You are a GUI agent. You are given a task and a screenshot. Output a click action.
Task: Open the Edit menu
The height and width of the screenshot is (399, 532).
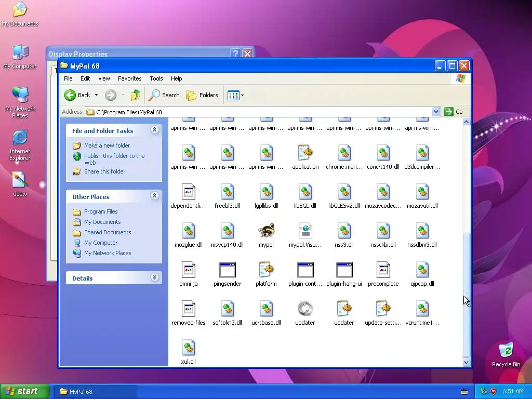(x=85, y=78)
